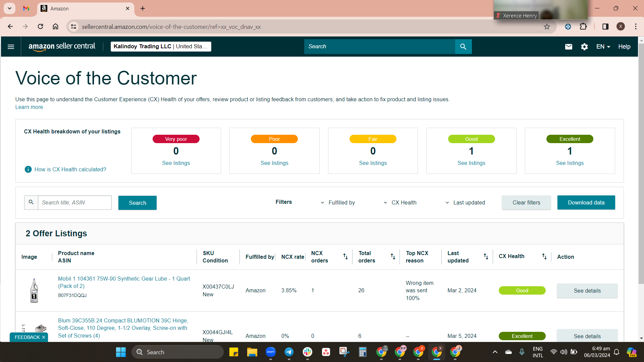This screenshot has height=362, width=644.
Task: Open the Kalindoy Trading LLC account switcher
Action: click(161, 47)
